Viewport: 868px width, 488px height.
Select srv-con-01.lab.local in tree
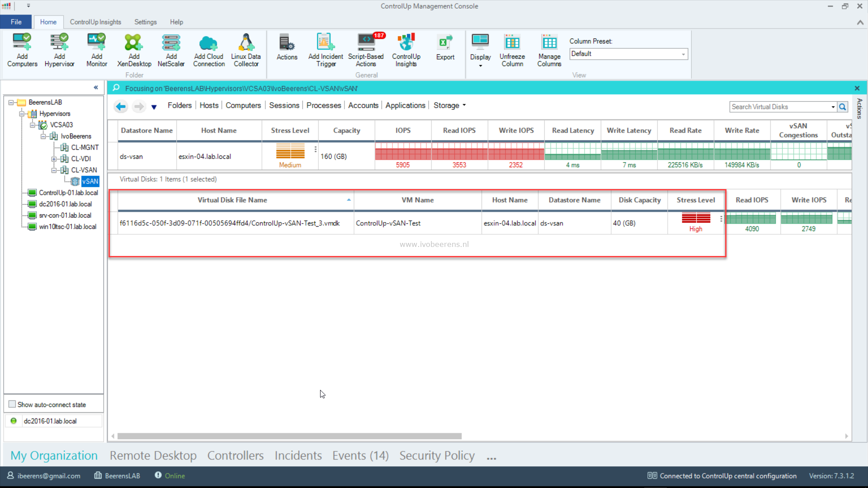pos(65,215)
